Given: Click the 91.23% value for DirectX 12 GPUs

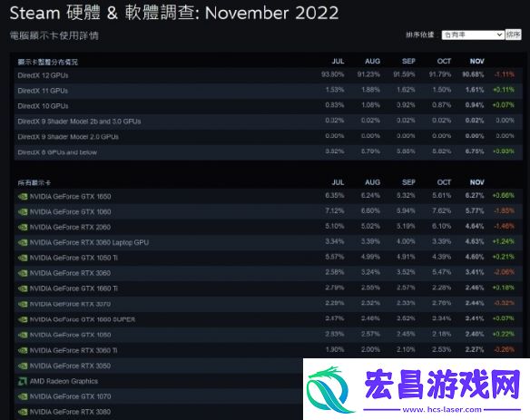Looking at the screenshot, I should [x=368, y=74].
